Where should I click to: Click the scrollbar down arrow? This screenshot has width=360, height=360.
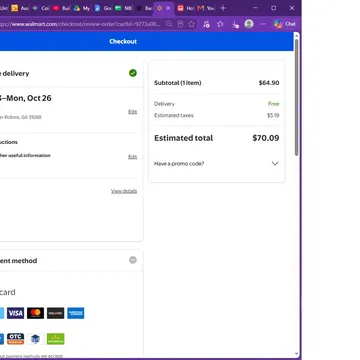click(297, 354)
